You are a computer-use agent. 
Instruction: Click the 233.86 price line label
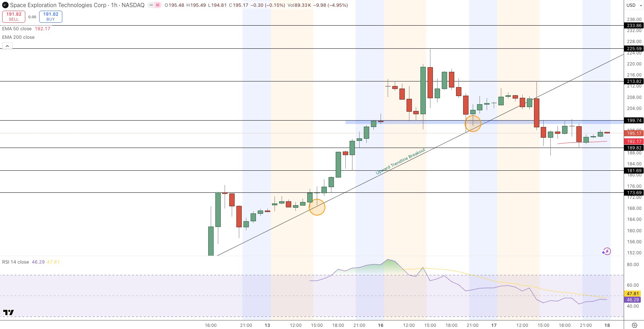634,26
